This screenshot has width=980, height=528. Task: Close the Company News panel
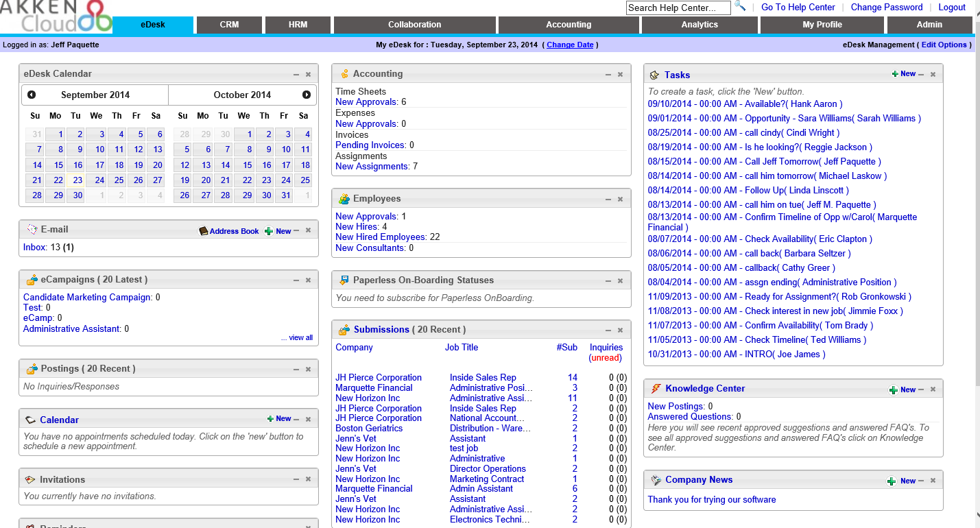coord(933,481)
